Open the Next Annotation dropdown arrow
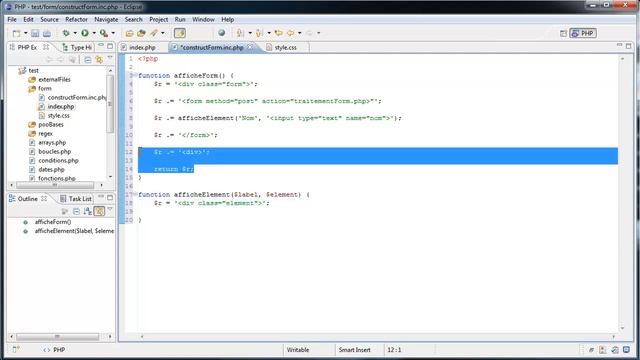 point(250,33)
